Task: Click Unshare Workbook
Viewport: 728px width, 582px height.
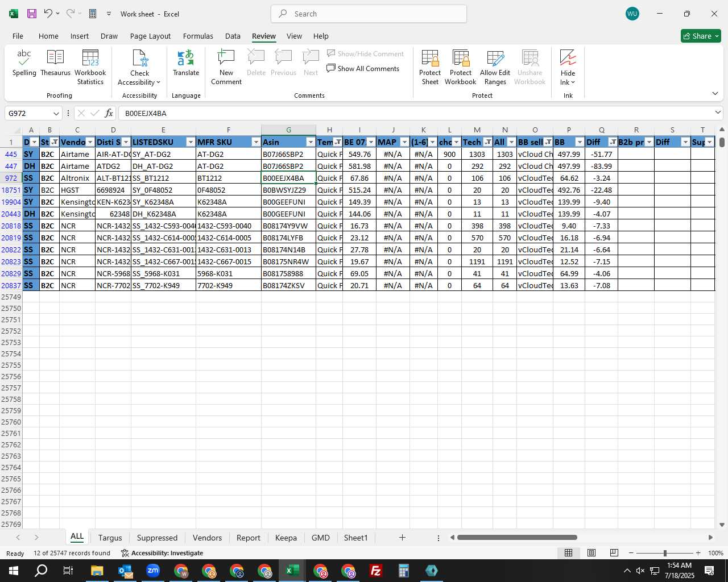Action: click(530, 68)
